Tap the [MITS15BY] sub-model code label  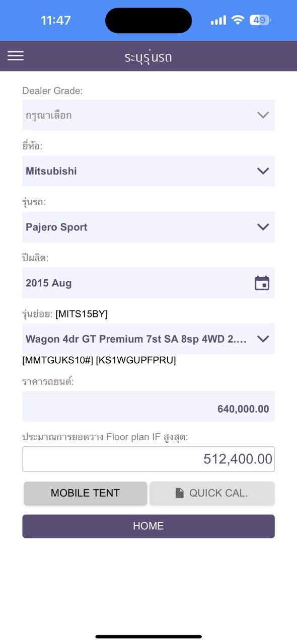tap(82, 314)
